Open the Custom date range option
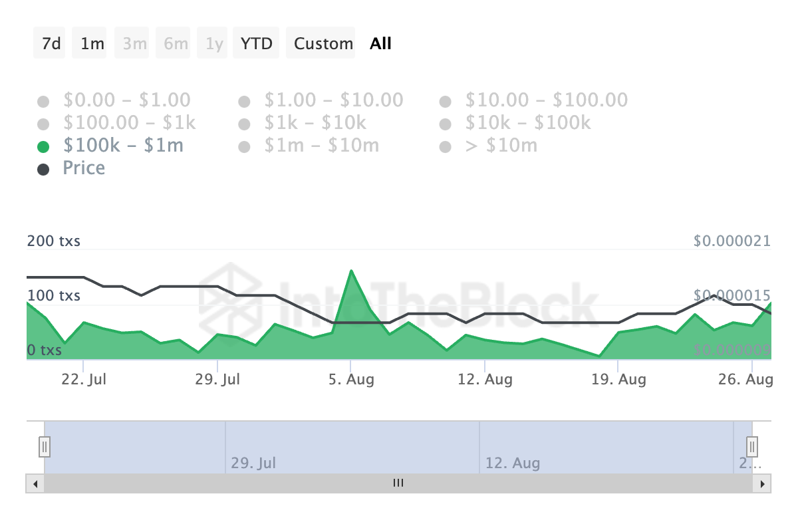 [323, 44]
